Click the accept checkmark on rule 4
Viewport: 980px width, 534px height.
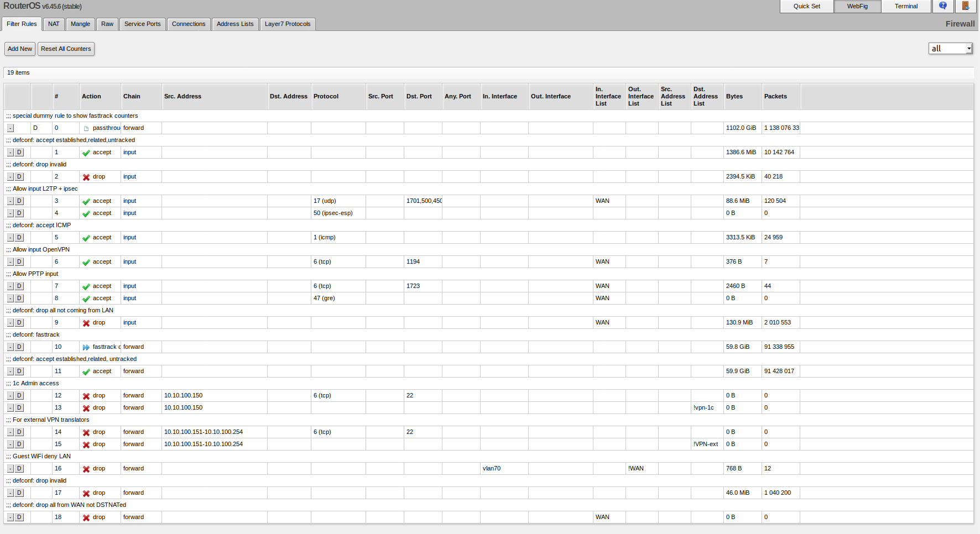pyautogui.click(x=86, y=213)
